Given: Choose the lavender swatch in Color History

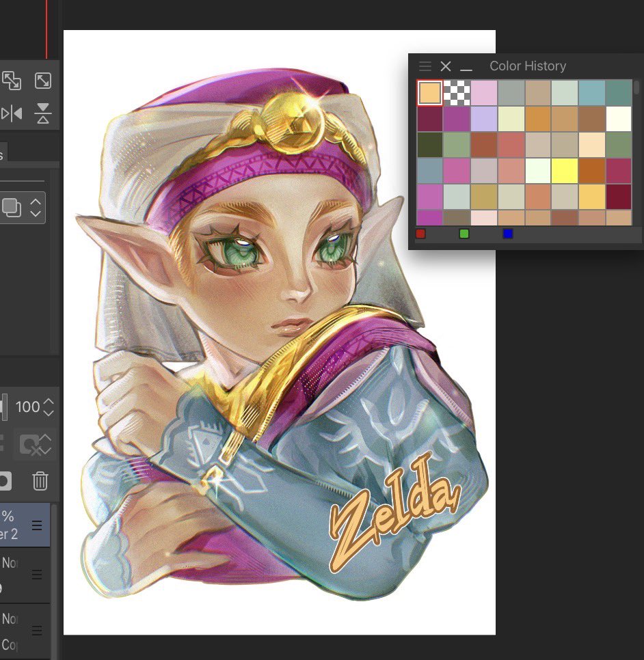Looking at the screenshot, I should point(483,119).
